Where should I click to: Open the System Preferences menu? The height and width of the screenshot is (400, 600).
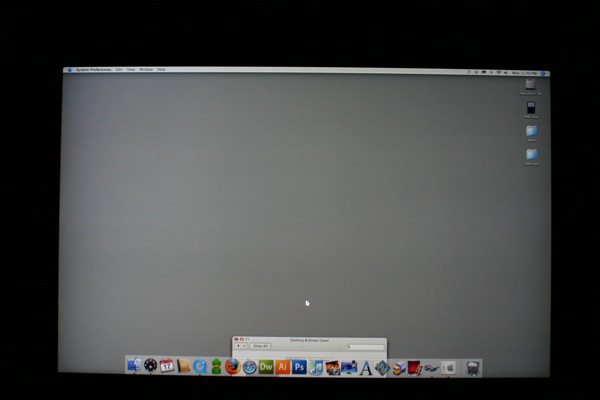coord(94,70)
